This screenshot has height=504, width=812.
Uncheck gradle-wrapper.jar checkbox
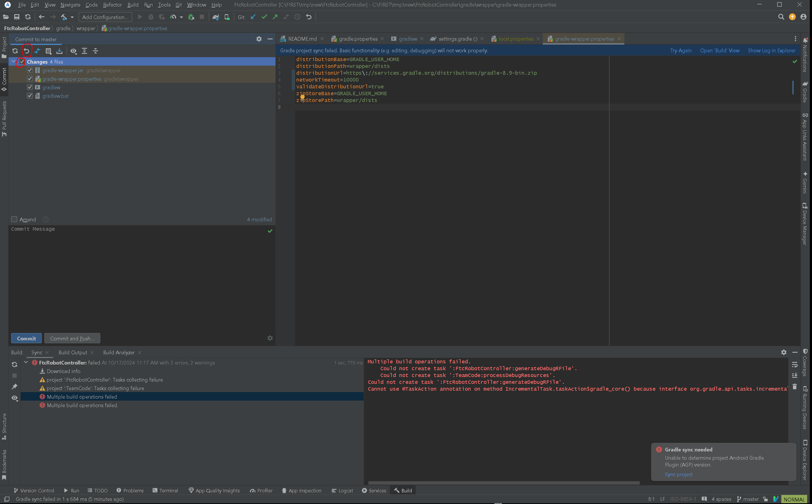(x=30, y=70)
